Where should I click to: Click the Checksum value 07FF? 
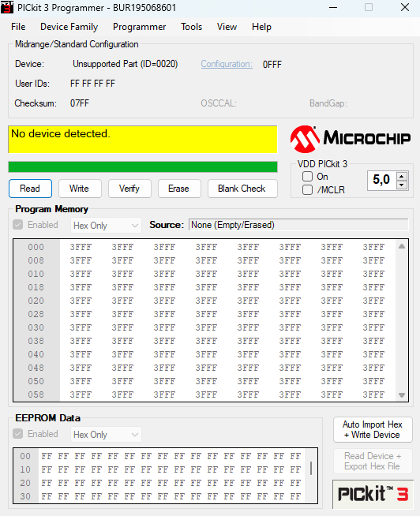coord(80,103)
